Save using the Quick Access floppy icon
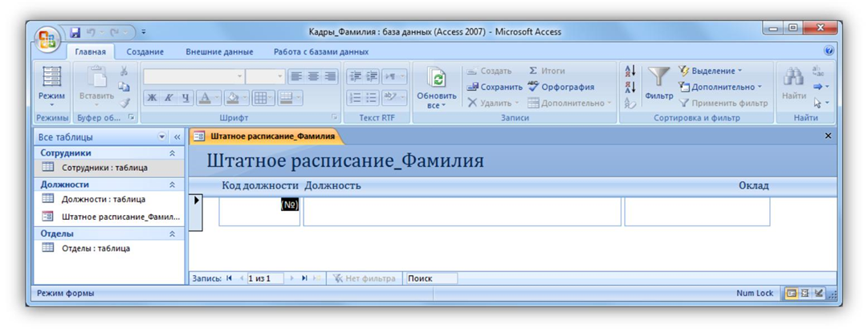The width and height of the screenshot is (868, 329). [x=75, y=32]
